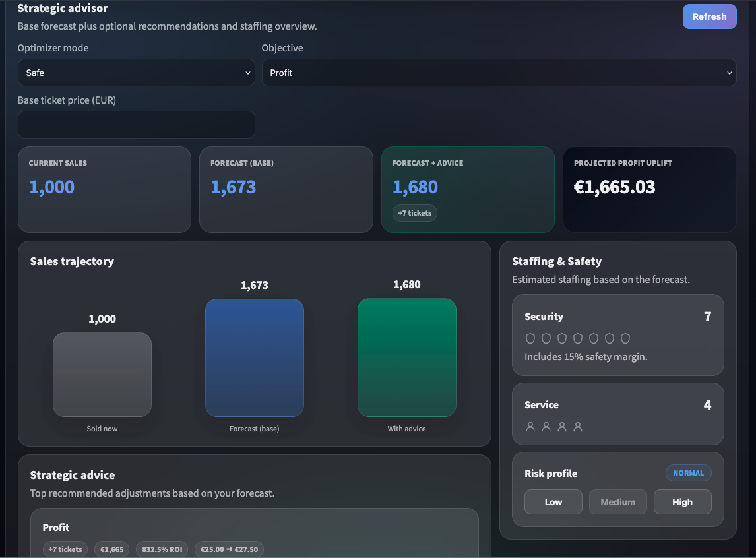The height and width of the screenshot is (558, 756).
Task: Click the Staffing & Safety heading
Action: coord(556,261)
